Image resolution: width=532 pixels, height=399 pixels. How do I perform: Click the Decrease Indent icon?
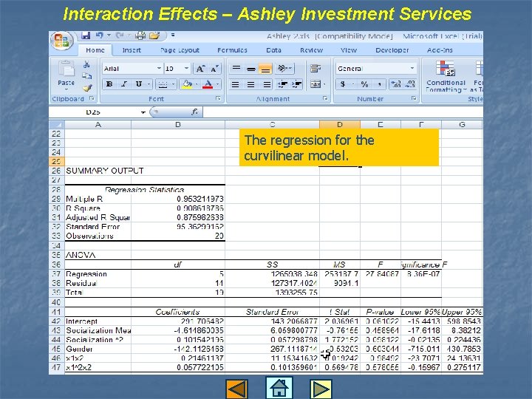point(282,84)
